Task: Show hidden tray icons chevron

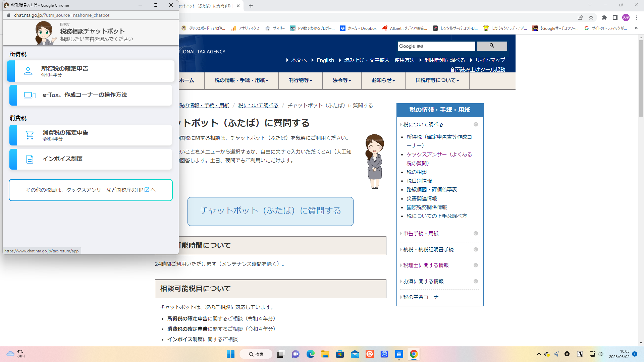Action: (539, 354)
